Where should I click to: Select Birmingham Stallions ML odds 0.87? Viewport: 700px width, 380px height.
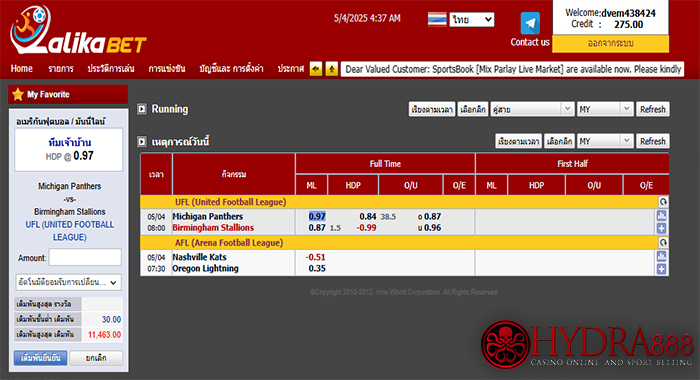(x=317, y=228)
